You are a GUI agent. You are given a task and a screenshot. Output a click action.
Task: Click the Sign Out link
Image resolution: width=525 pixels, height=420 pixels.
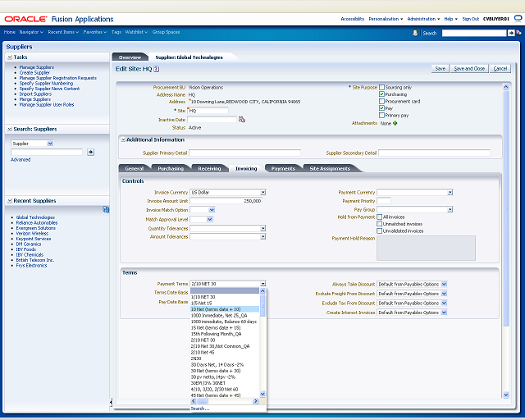click(470, 19)
